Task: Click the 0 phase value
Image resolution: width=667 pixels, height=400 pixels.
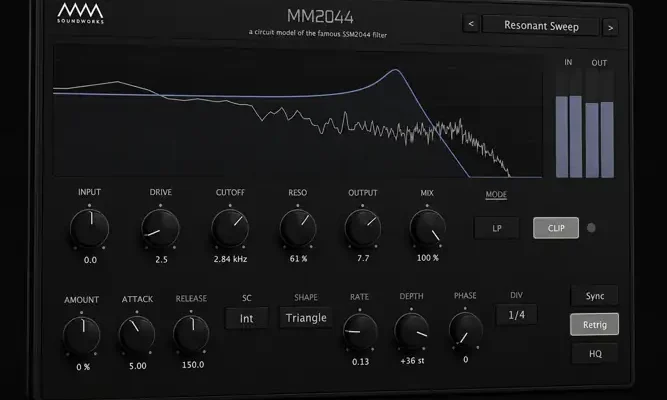Action: [466, 360]
